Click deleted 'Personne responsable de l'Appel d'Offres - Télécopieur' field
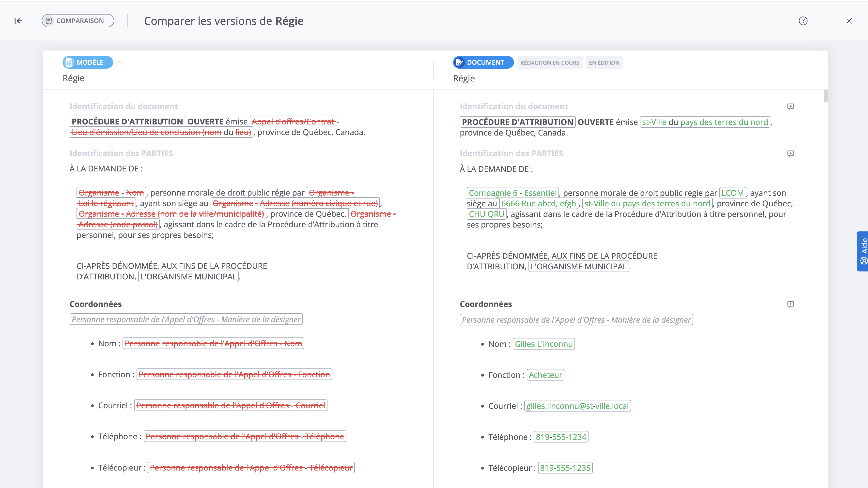868x488 pixels. 251,468
